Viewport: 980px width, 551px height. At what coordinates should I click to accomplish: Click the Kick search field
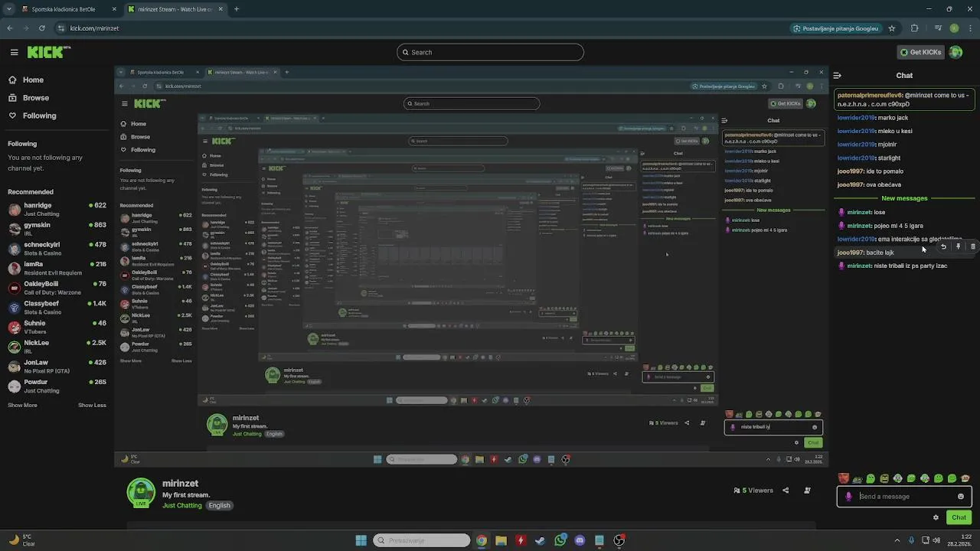click(x=490, y=52)
